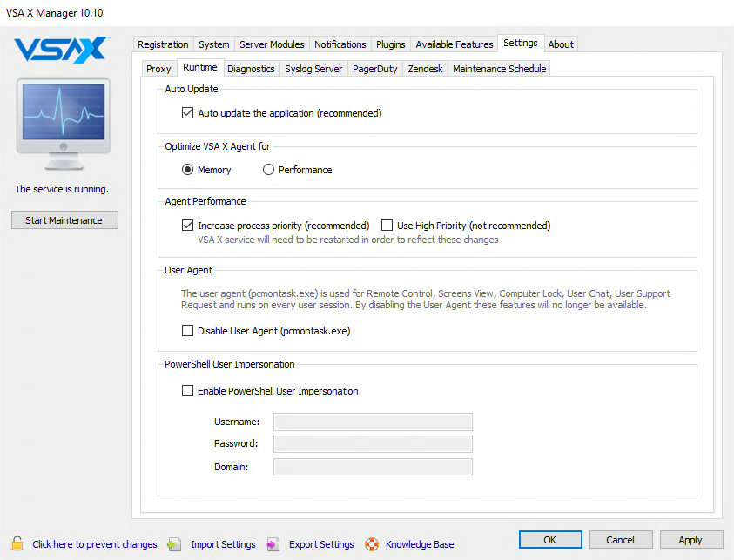Click the Import Settings link
Screen dimensions: 734x560
click(x=223, y=544)
